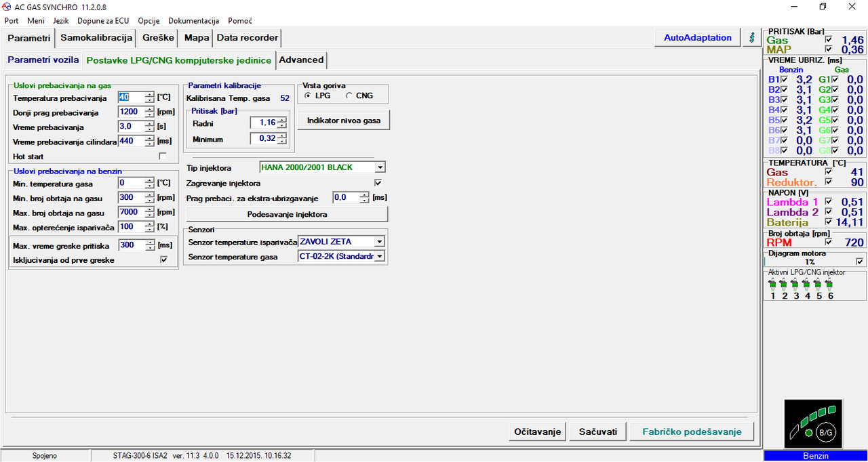Open the Jezik menu

[61, 21]
